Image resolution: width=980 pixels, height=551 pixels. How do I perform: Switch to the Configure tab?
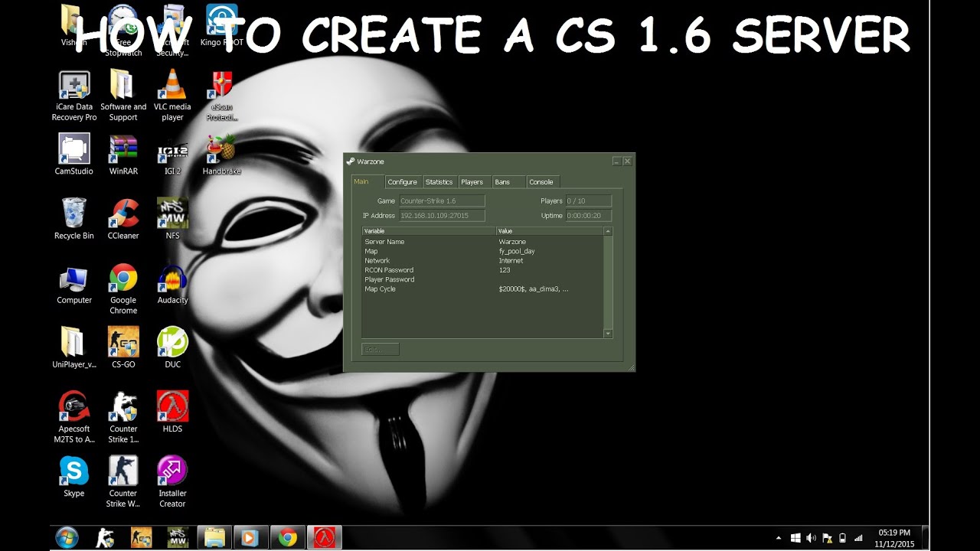click(402, 182)
